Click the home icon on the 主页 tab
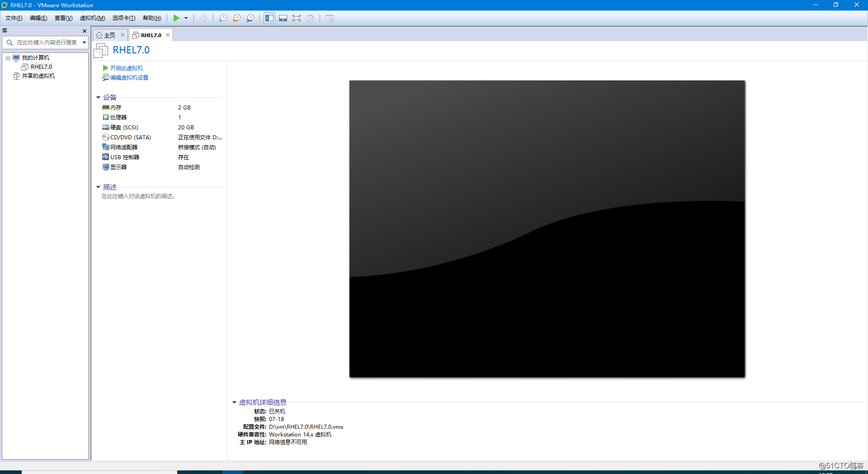 point(99,35)
